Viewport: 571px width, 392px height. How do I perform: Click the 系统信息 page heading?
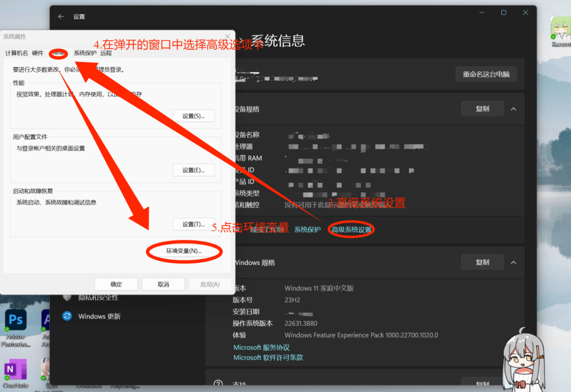click(x=278, y=41)
